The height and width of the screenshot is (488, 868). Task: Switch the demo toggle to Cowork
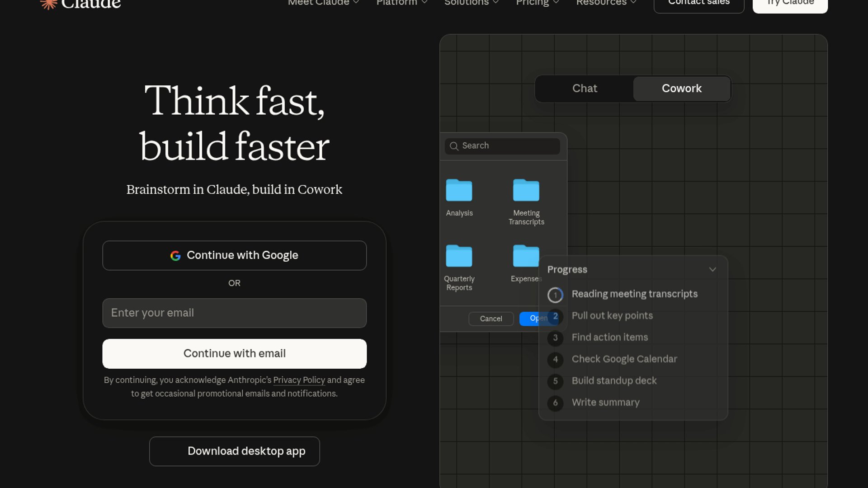(x=681, y=89)
